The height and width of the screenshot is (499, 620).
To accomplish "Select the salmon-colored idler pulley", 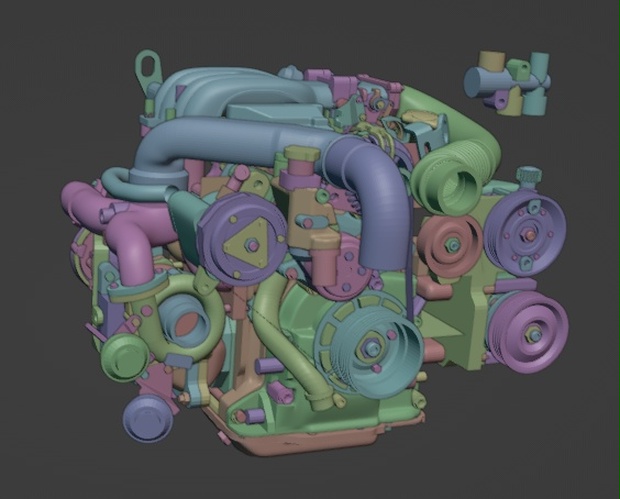I will coord(450,246).
